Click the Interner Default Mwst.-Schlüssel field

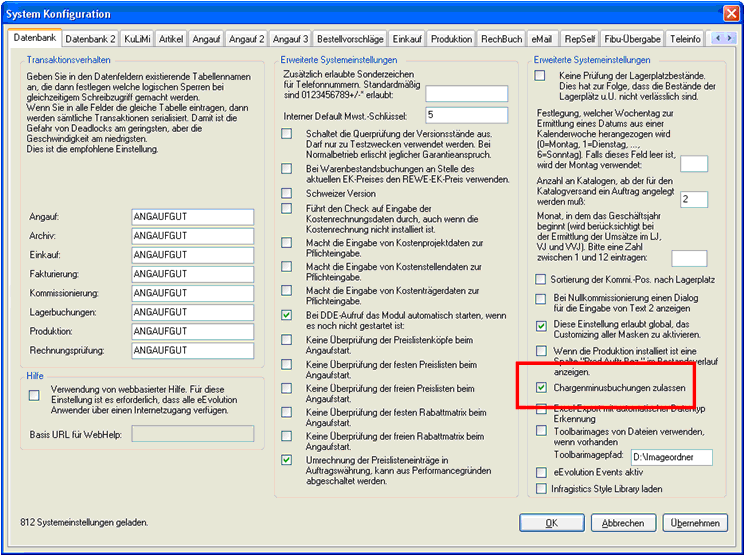467,115
